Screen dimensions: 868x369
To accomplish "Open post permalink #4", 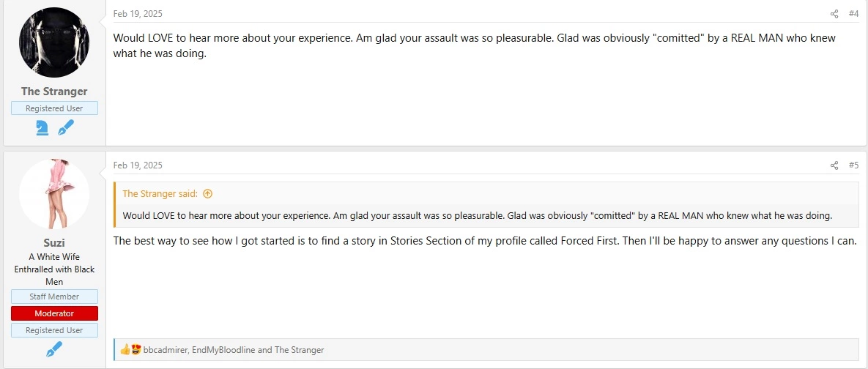I will (853, 14).
